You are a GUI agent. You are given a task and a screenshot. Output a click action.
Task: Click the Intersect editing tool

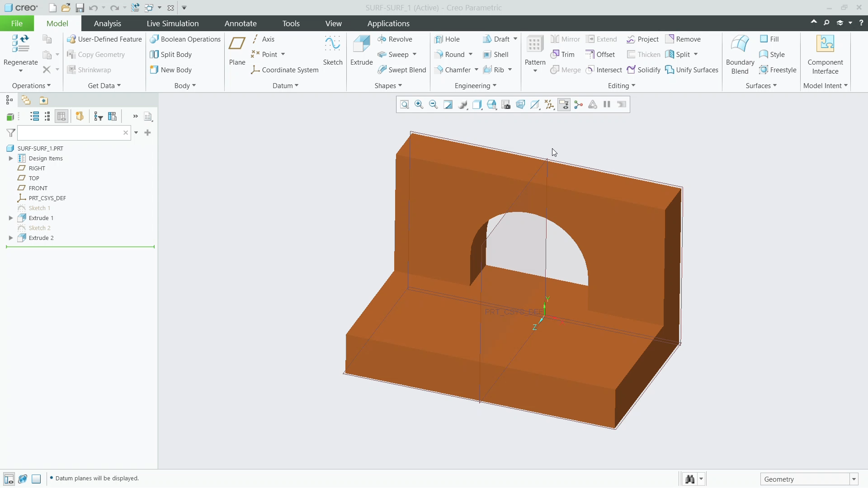click(604, 70)
